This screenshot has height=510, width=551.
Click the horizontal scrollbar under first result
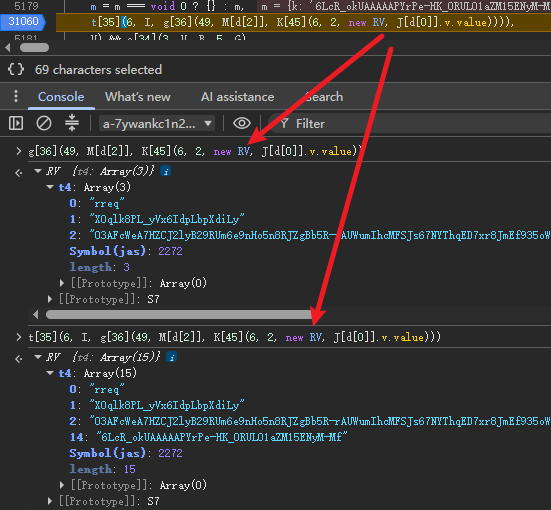click(x=179, y=315)
